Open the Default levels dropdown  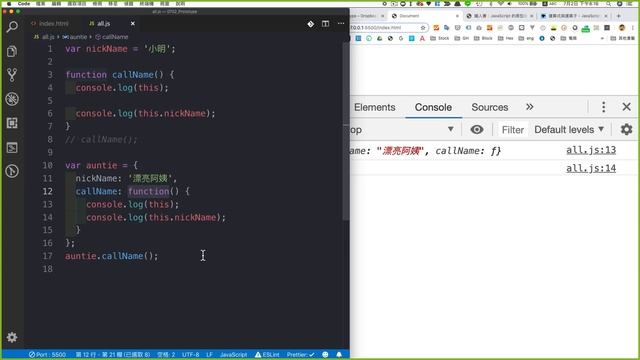coord(569,129)
